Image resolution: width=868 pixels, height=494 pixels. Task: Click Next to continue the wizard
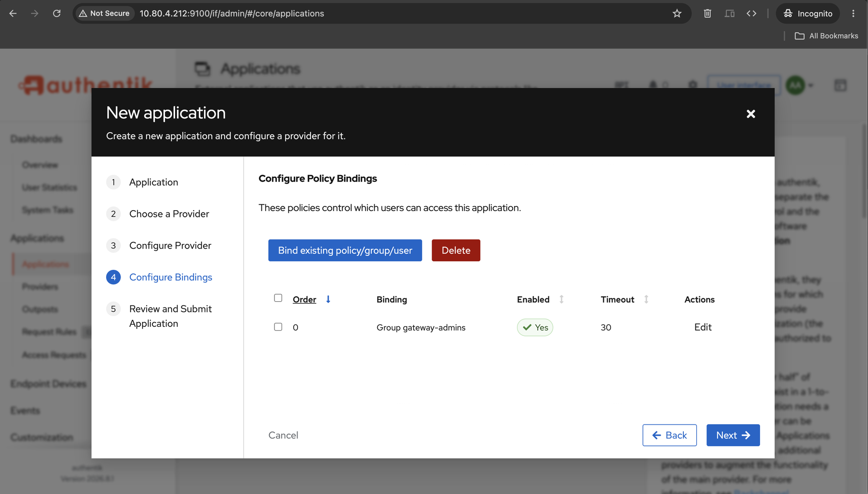pyautogui.click(x=733, y=435)
